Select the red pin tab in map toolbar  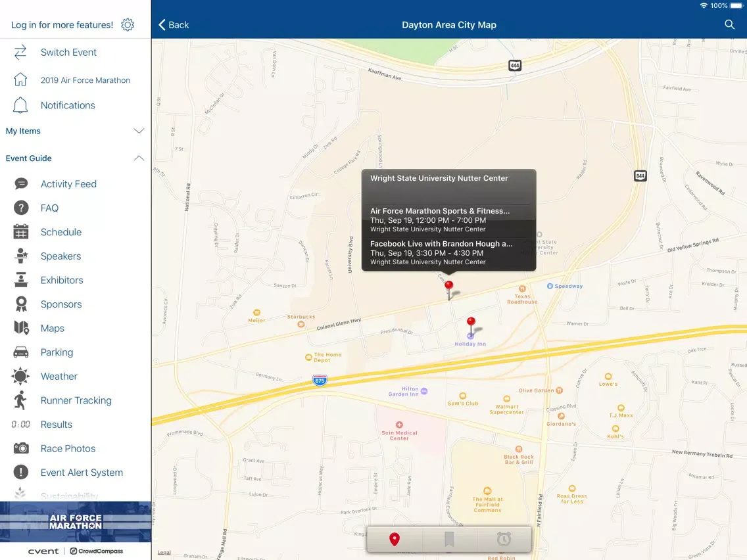tap(395, 539)
